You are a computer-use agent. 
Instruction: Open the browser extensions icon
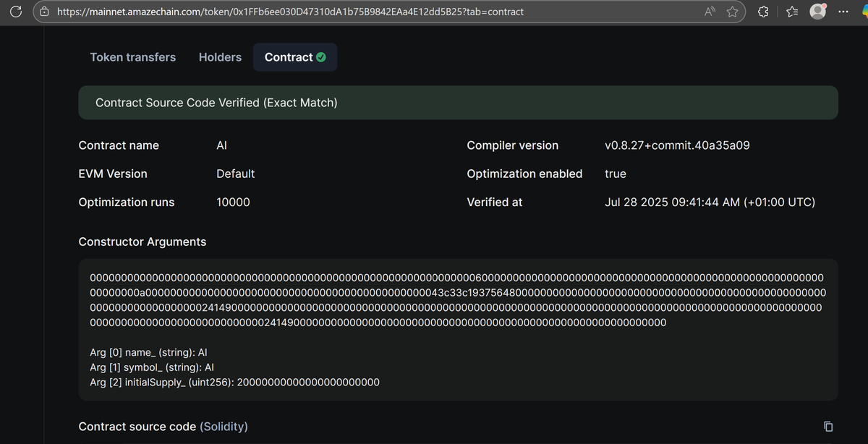pos(763,12)
